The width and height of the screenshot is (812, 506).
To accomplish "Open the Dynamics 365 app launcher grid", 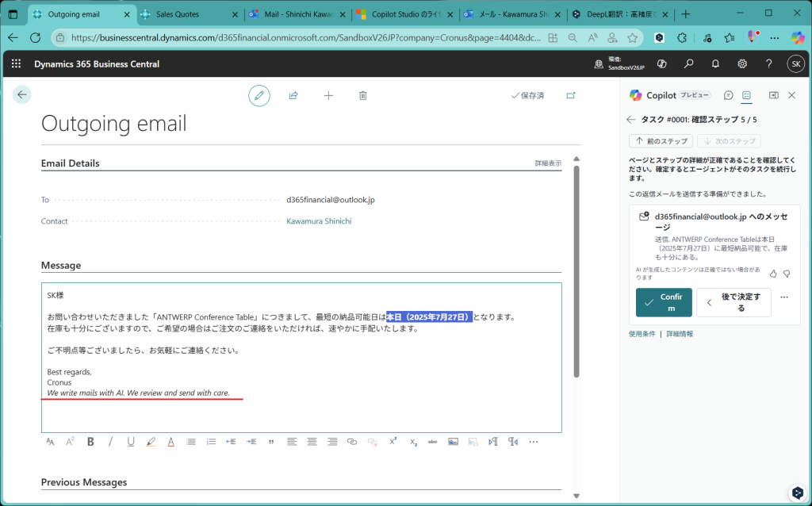I will tap(16, 63).
